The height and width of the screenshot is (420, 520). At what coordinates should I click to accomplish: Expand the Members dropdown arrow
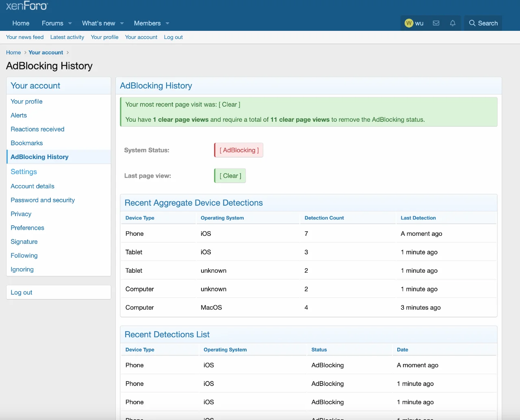[x=167, y=23]
